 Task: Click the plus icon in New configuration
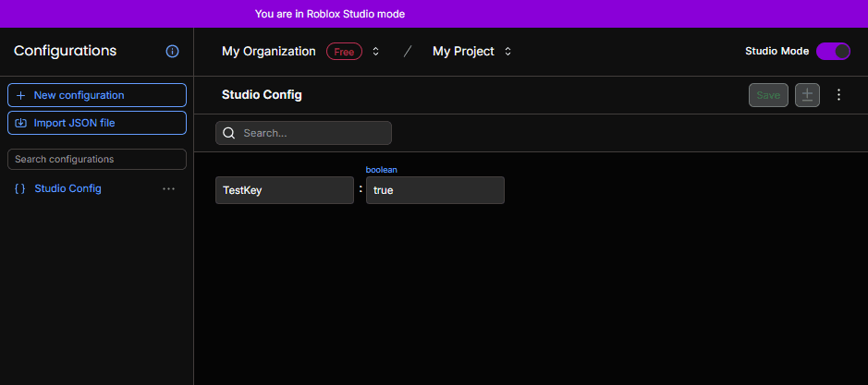point(21,95)
